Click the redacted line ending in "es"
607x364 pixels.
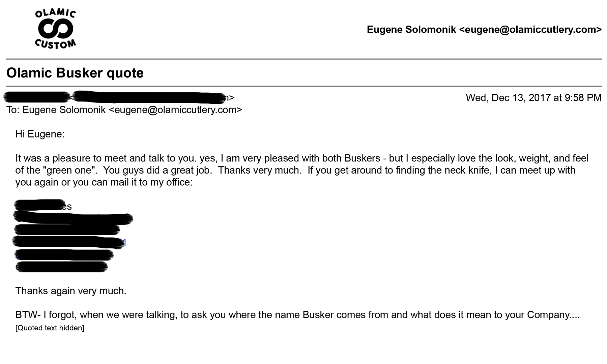coord(43,206)
